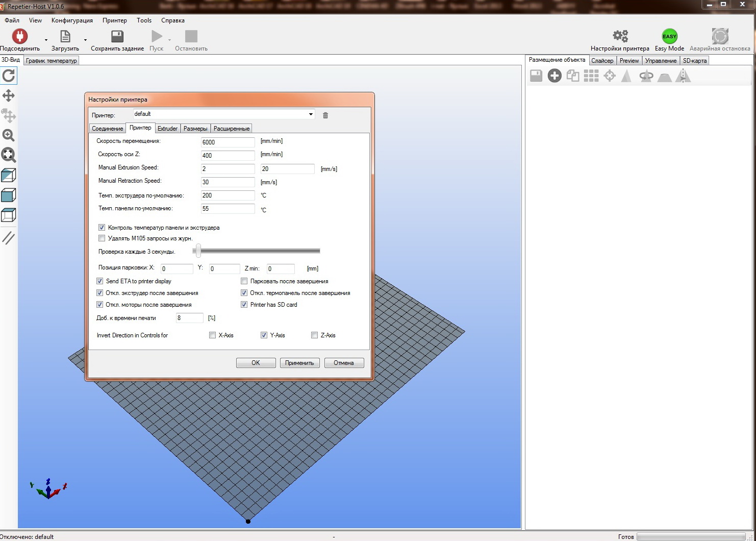
Task: Click the travel speed input field
Action: pyautogui.click(x=228, y=142)
